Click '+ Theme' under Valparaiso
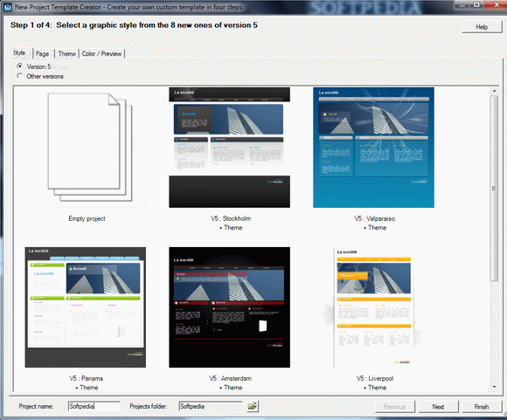The image size is (507, 420). point(375,228)
